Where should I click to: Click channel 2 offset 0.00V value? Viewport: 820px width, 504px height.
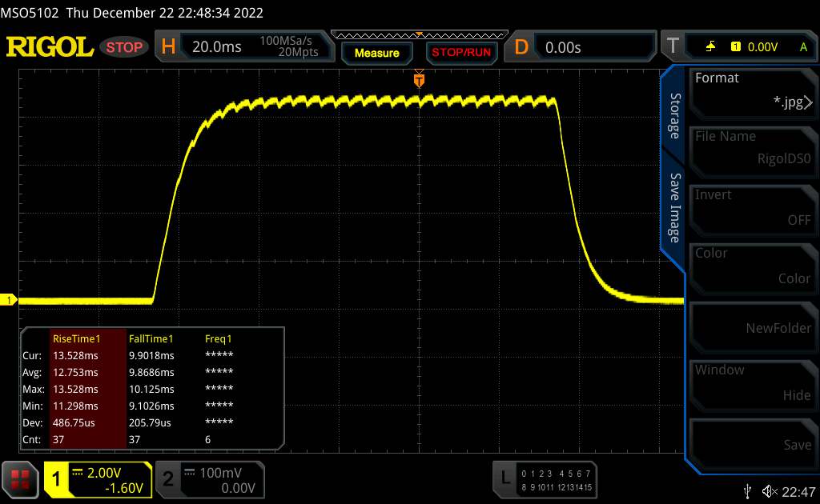(238, 488)
